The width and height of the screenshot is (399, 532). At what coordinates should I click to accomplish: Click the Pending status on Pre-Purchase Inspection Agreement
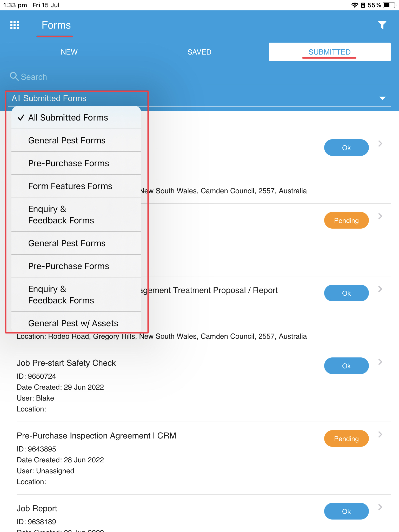(x=346, y=438)
